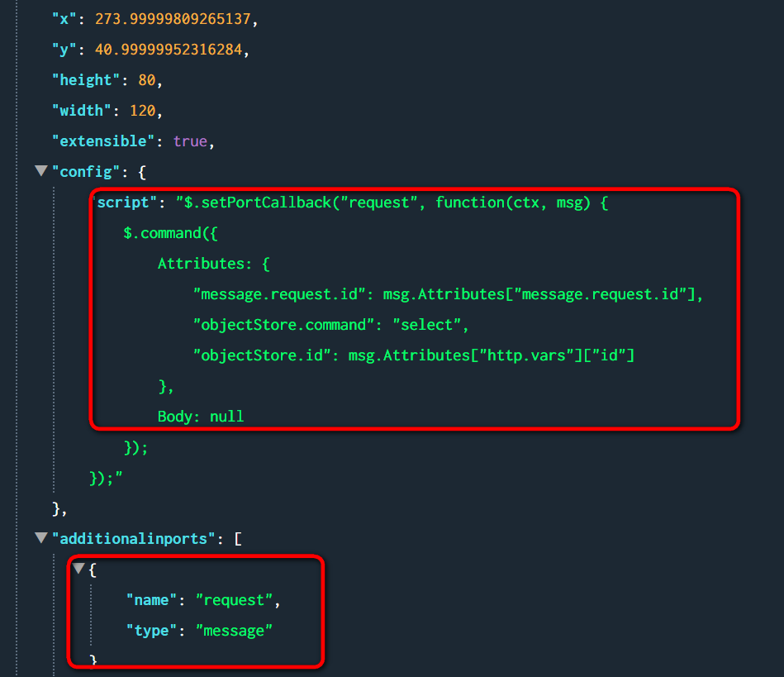Click the extensible value true
784x677 pixels.
click(190, 141)
